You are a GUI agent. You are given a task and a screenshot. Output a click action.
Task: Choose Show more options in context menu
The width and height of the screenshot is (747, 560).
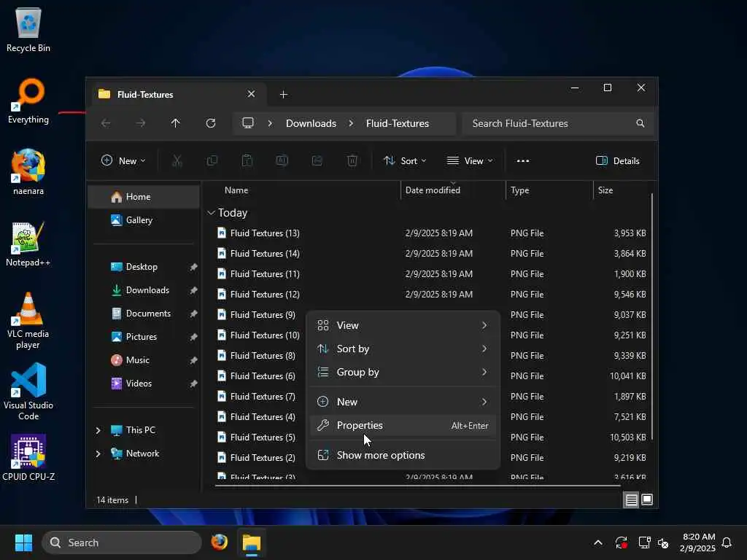click(x=403, y=455)
